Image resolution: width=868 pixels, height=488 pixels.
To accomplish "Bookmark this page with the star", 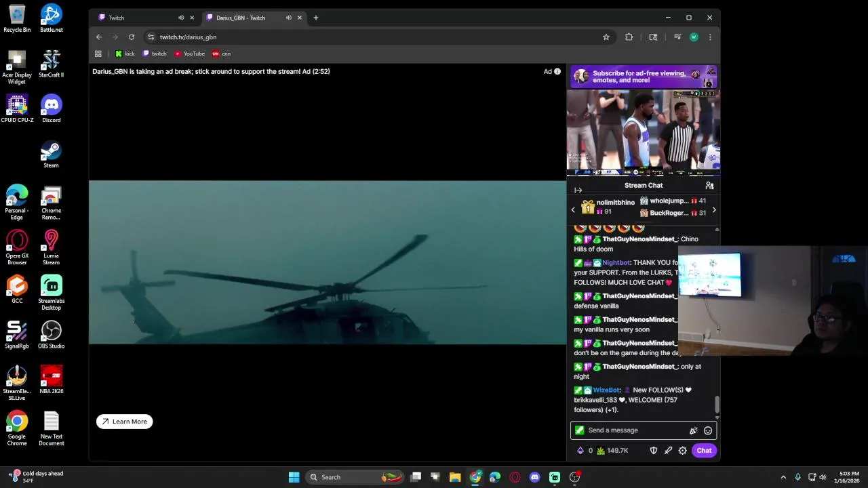I will pos(606,37).
